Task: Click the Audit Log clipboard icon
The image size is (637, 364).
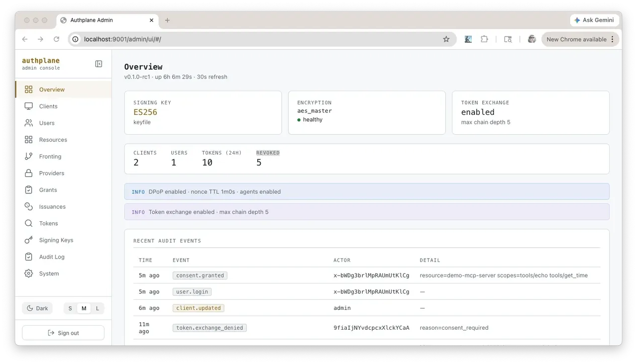Action: 29,257
